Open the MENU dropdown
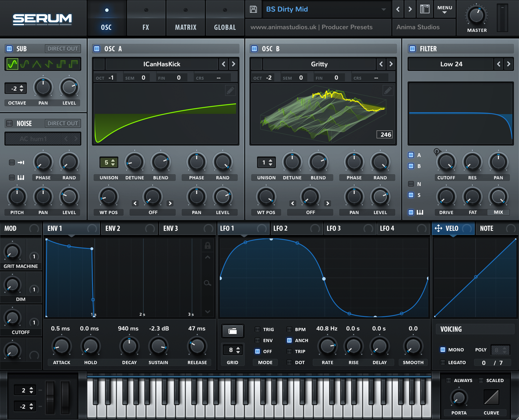 pyautogui.click(x=445, y=9)
